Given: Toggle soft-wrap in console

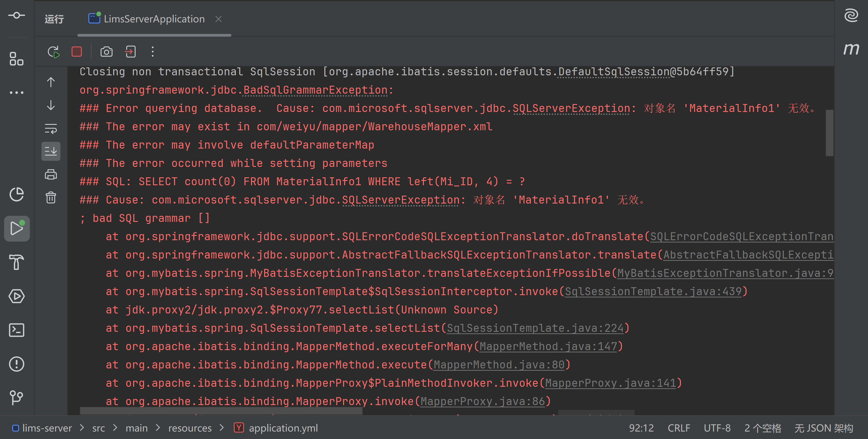Looking at the screenshot, I should point(51,128).
